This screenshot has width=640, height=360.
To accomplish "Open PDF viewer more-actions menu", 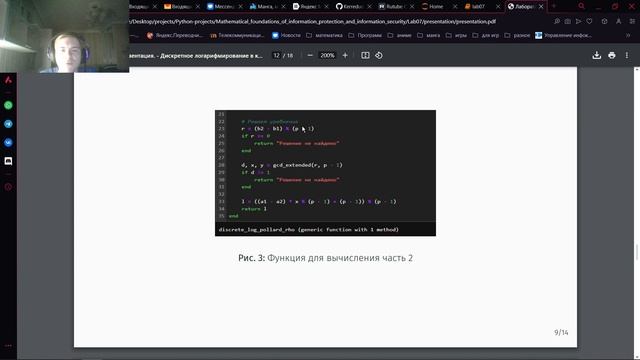I will pos(627,55).
